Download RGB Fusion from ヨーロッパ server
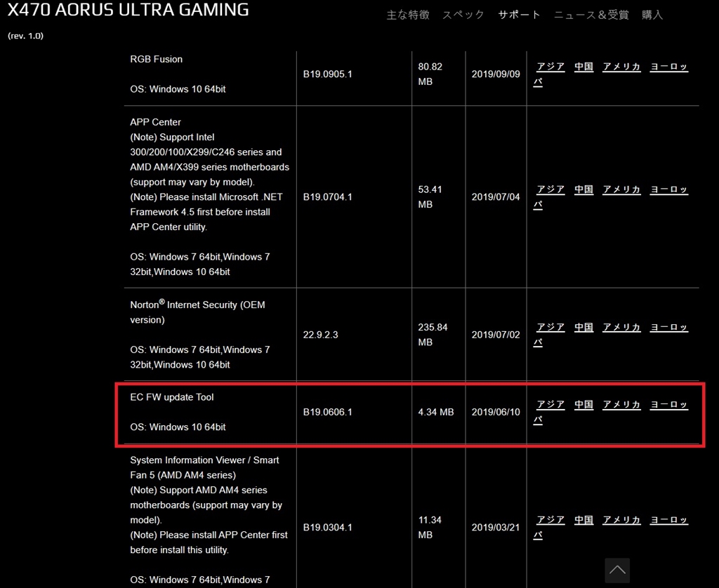Image resolution: width=719 pixels, height=588 pixels. coord(668,67)
